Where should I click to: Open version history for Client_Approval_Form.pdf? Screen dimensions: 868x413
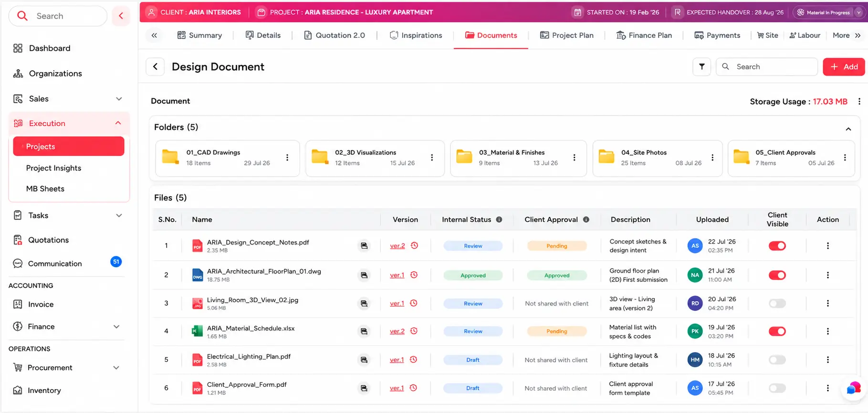(x=413, y=388)
